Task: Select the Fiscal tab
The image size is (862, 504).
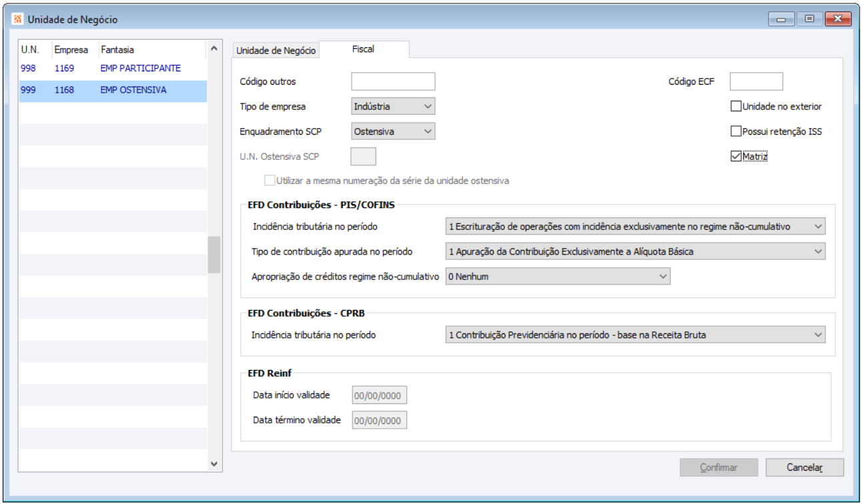Action: tap(364, 49)
